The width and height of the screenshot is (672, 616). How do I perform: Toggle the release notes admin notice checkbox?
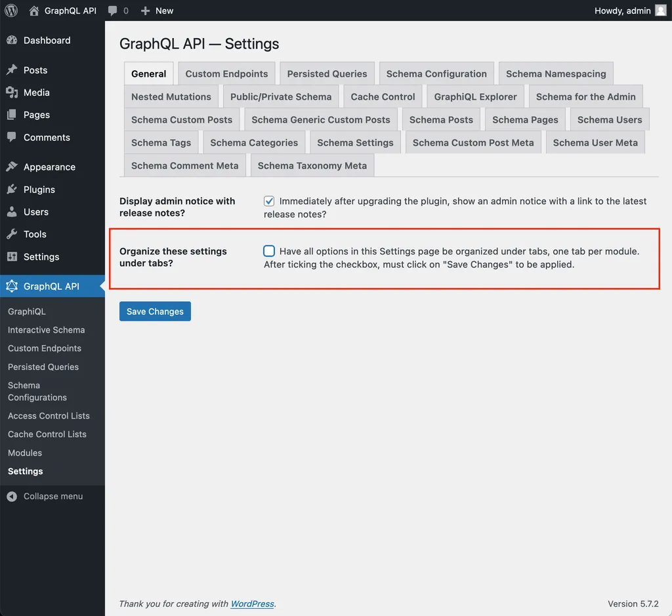click(268, 201)
